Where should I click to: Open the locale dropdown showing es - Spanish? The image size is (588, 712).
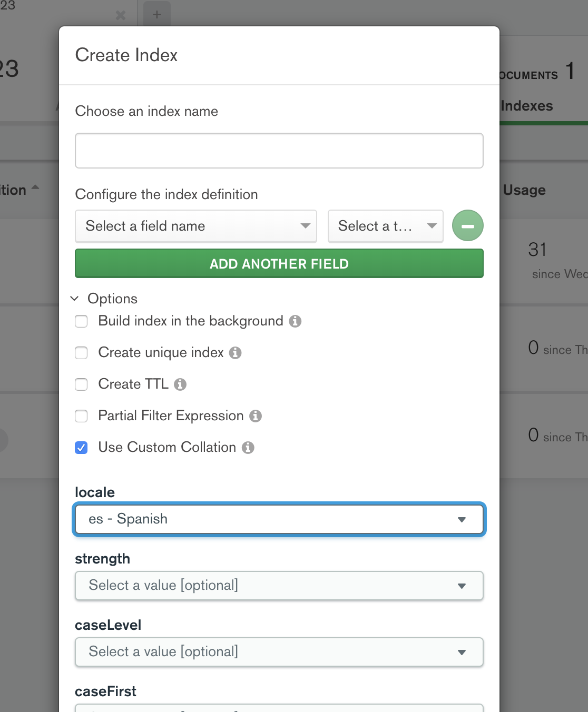point(279,519)
